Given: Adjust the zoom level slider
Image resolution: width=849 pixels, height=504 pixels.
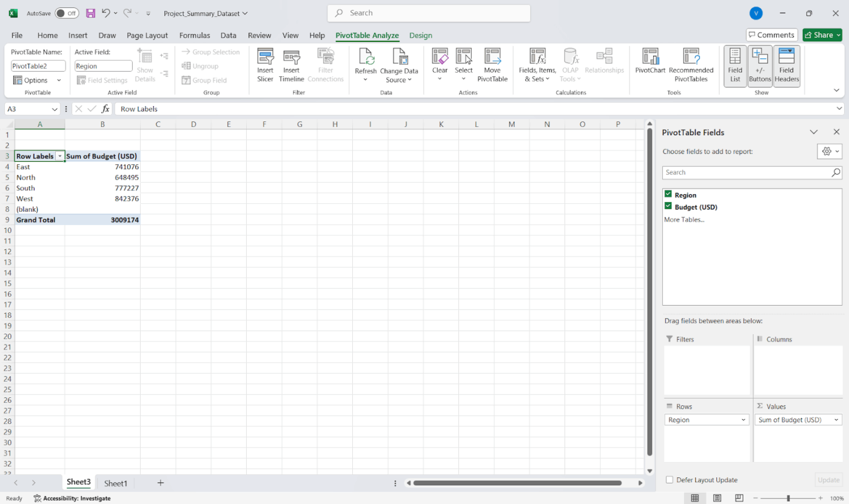Looking at the screenshot, I should click(x=788, y=498).
